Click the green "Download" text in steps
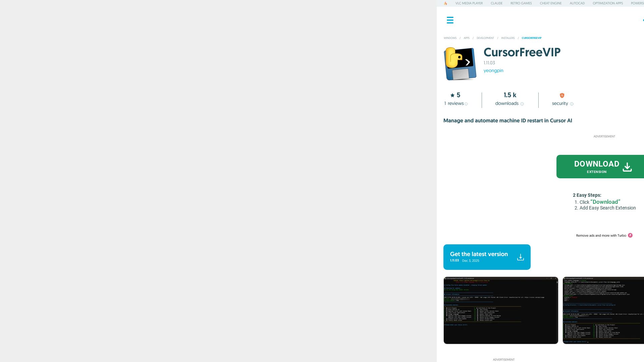644x362 pixels. (x=605, y=202)
